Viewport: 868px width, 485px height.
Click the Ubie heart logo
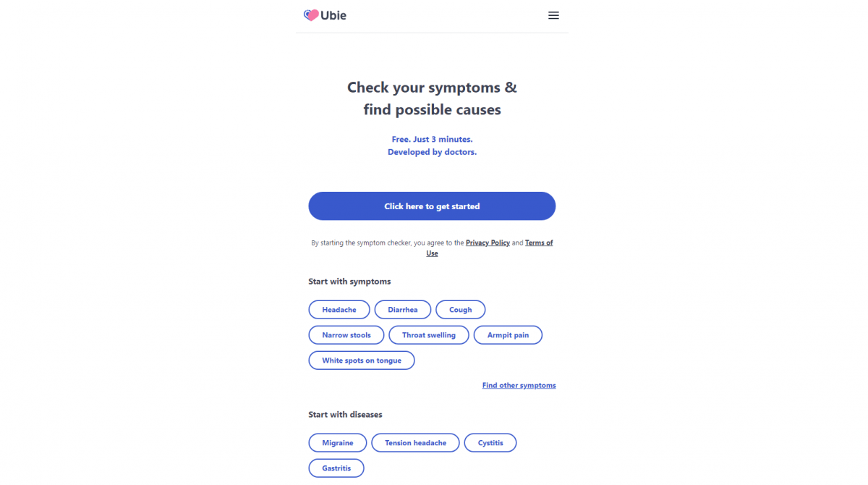tap(311, 15)
